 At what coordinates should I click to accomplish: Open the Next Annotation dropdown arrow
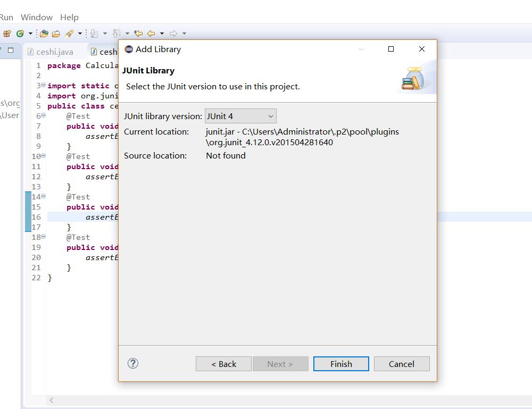[105, 33]
